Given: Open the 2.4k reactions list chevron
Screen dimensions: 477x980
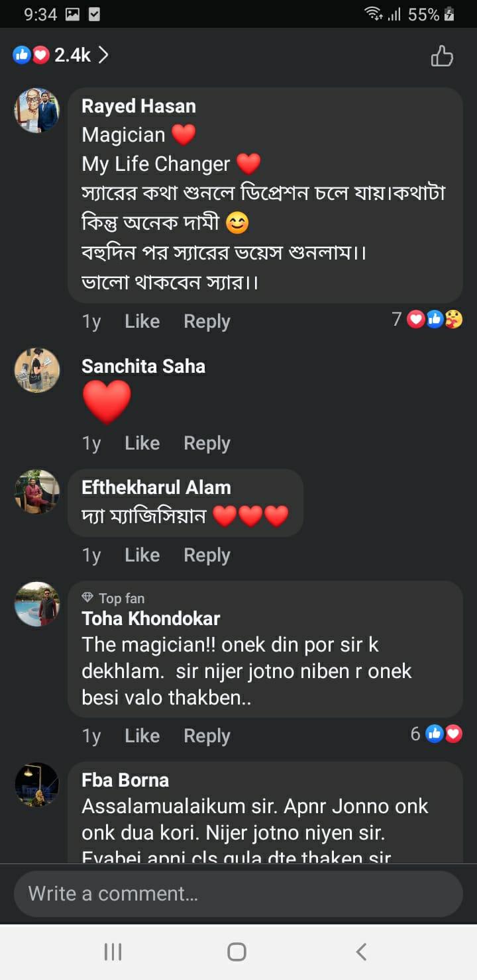Looking at the screenshot, I should tap(103, 56).
